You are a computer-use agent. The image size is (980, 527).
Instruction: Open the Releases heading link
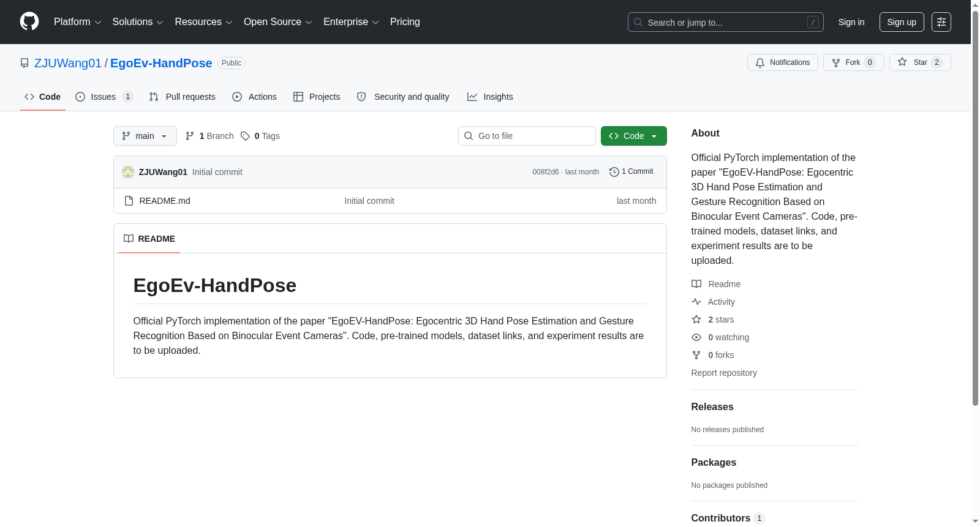point(712,407)
